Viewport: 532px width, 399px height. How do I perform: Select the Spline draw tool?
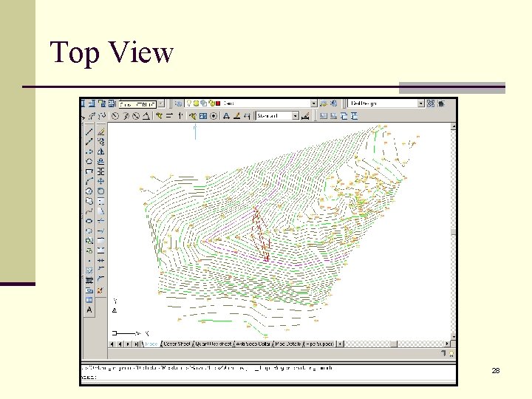89,211
